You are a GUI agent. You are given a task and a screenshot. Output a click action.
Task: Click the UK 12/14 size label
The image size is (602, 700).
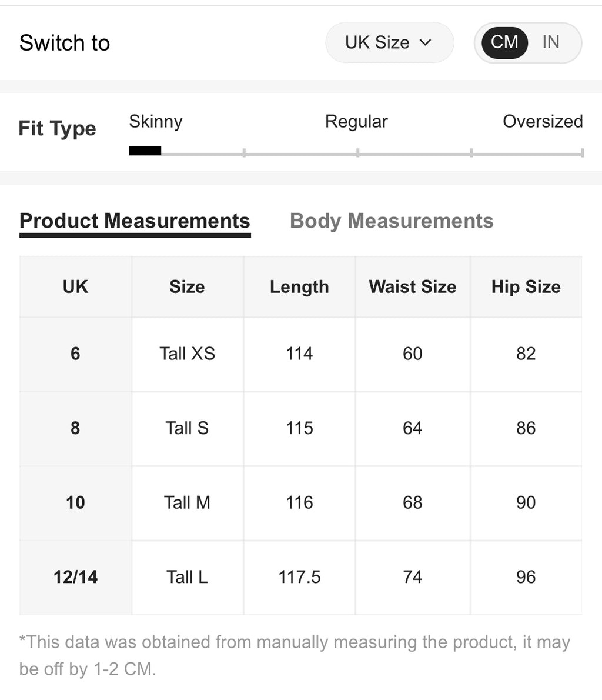pyautogui.click(x=75, y=577)
